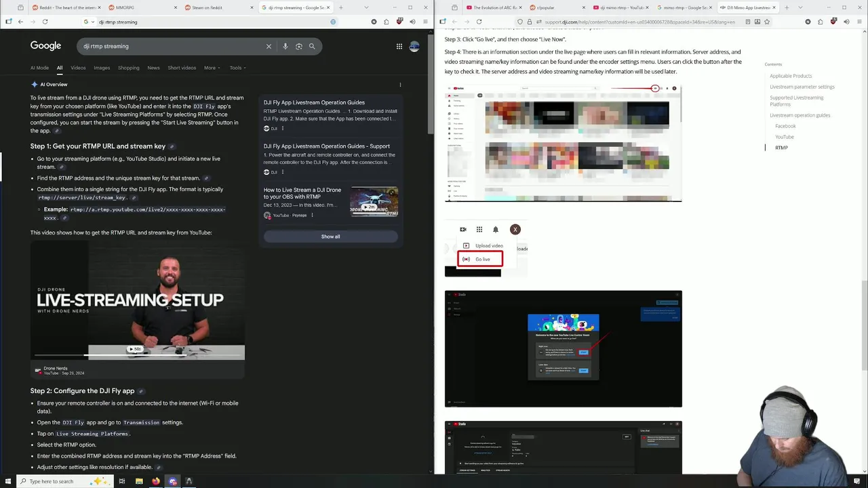This screenshot has height=488, width=868.
Task: Open YouTube Studio screenshot on DJI page
Action: (563, 349)
